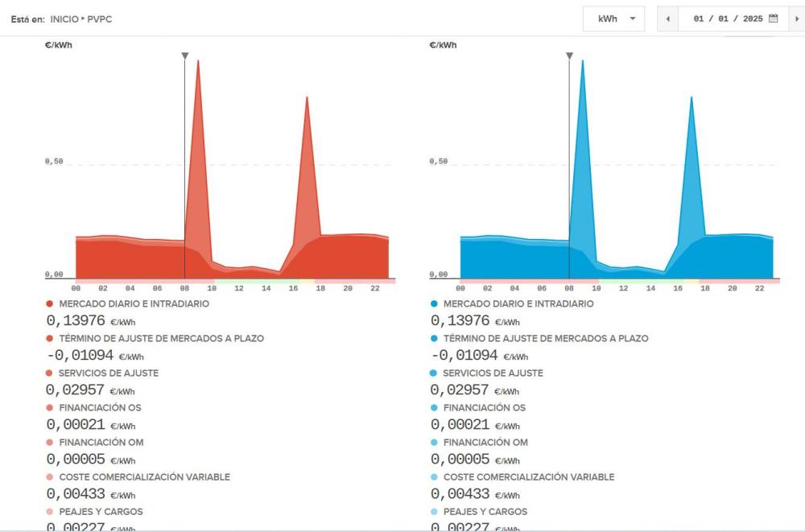Toggle red Coste Comercialización Variable dot
This screenshot has height=532, width=805.
[x=50, y=477]
